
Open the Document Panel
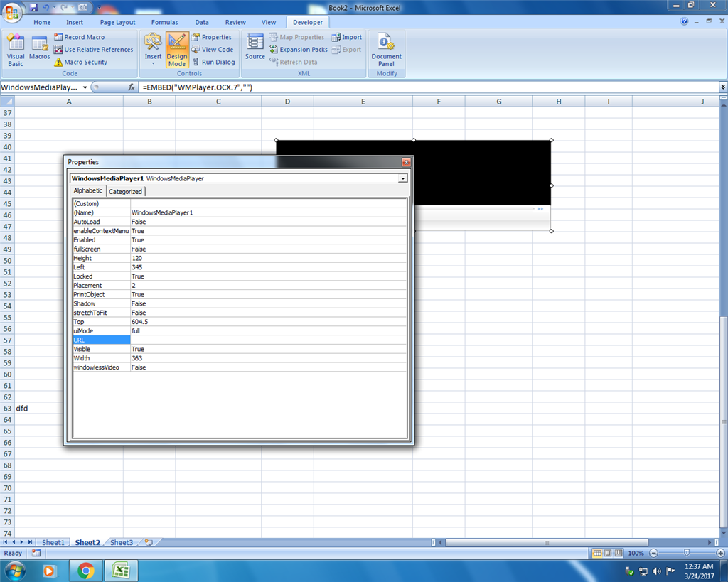pyautogui.click(x=386, y=50)
